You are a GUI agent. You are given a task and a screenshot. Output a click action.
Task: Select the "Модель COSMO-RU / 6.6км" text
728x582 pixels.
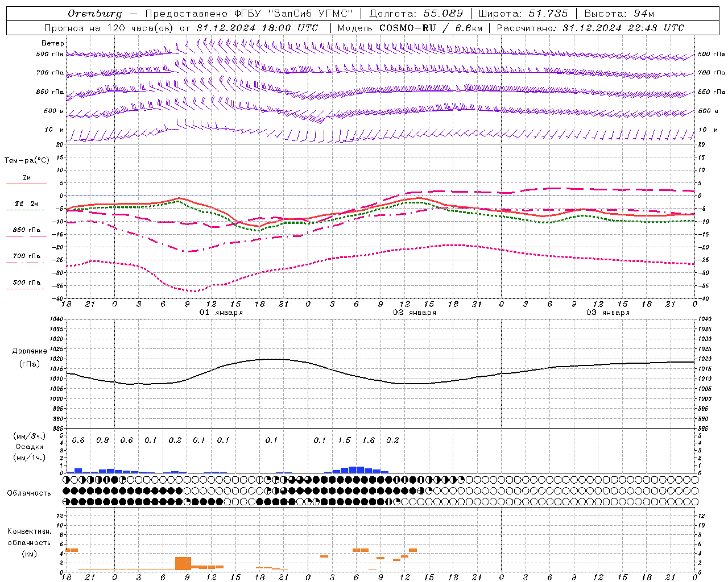coord(410,28)
